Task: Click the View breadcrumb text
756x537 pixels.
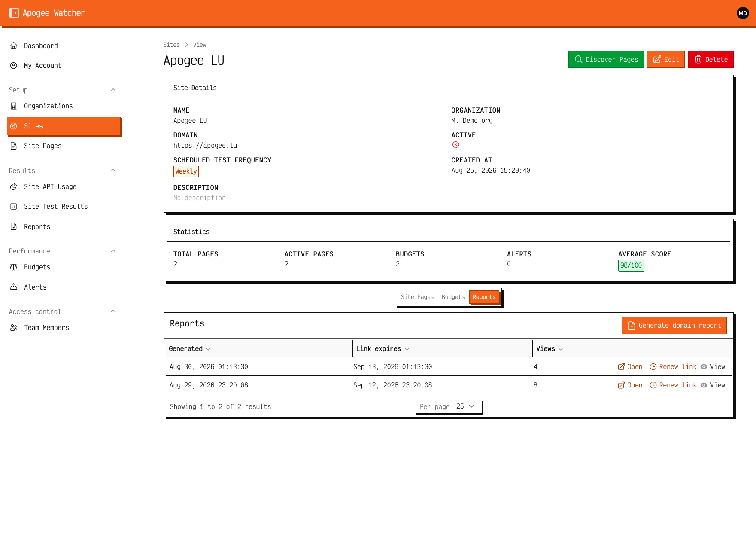Action: [x=200, y=45]
